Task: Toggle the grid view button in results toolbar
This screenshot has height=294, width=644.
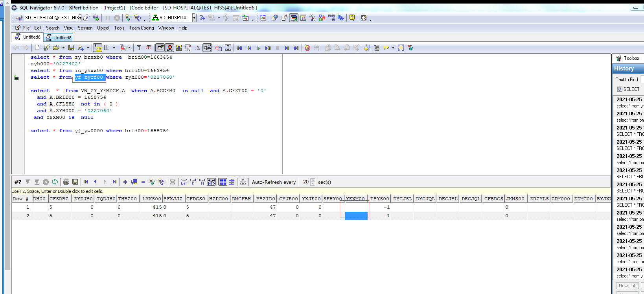Action: pyautogui.click(x=223, y=182)
